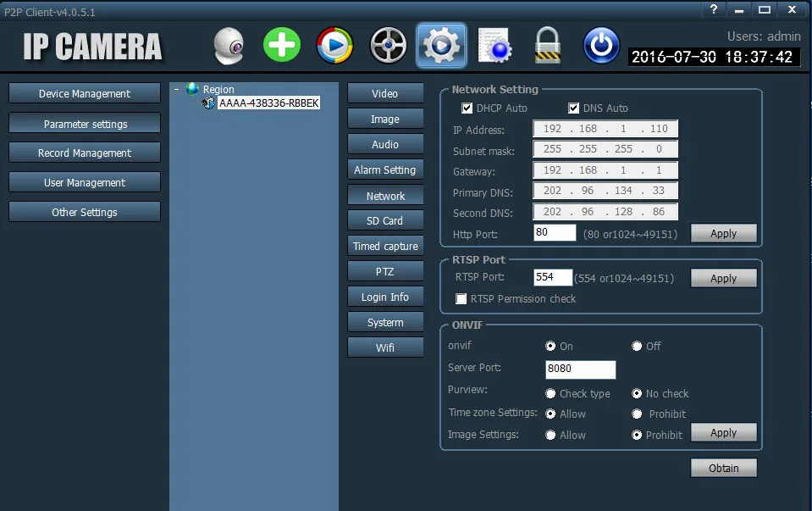This screenshot has width=812, height=511.
Task: Switch to Audio settings tab
Action: [384, 144]
